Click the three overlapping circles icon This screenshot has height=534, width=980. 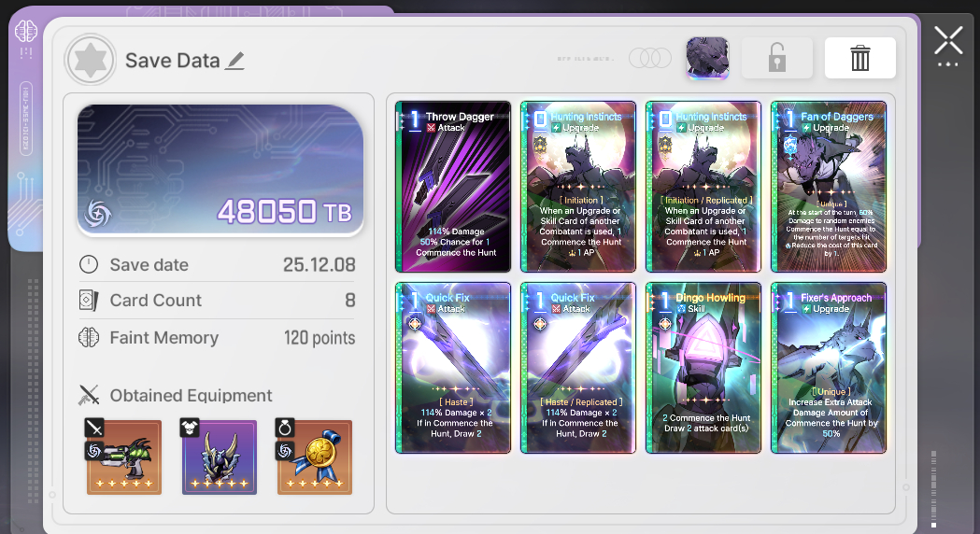pos(650,58)
